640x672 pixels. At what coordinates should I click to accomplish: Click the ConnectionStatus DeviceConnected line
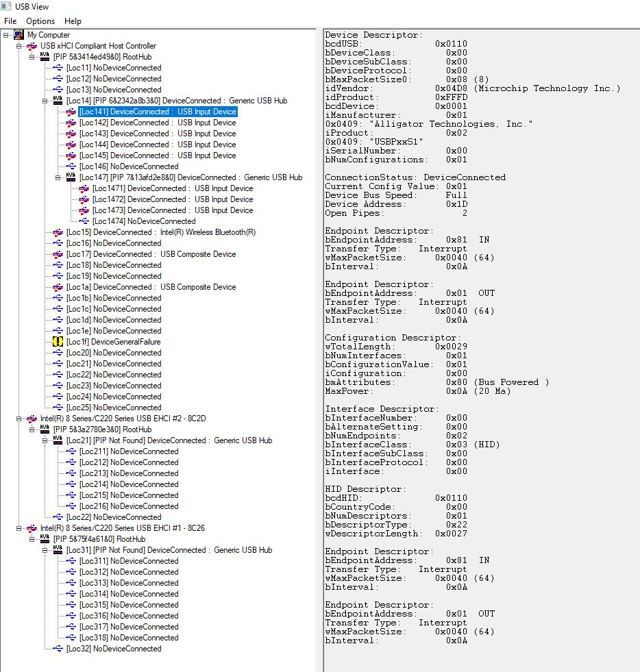click(x=415, y=177)
